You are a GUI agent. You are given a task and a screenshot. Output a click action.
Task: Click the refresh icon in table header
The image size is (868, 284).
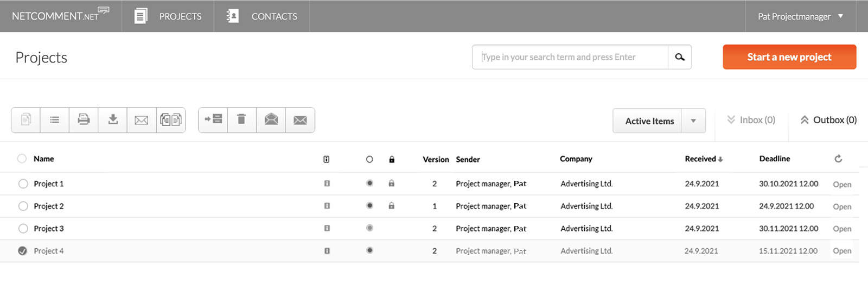pos(838,159)
